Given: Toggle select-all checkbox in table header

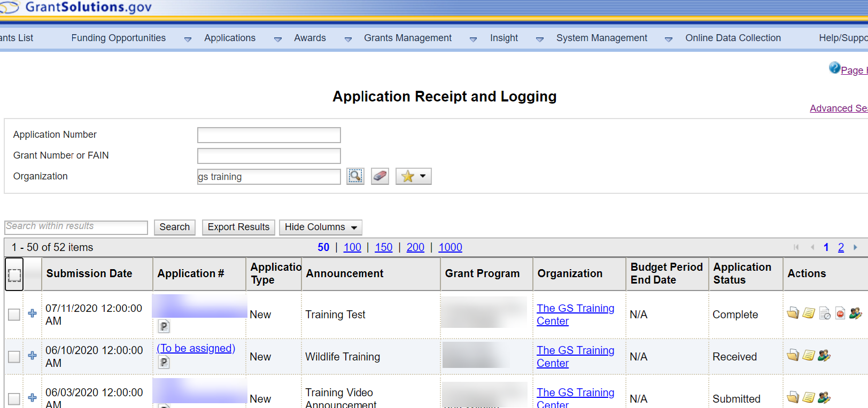Looking at the screenshot, I should [14, 275].
